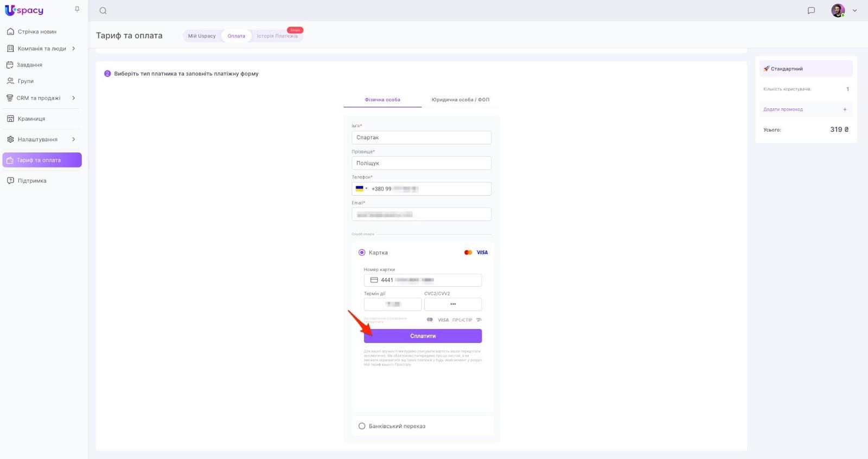Open Підтримка support section
Viewport: 868px width, 459px height.
tap(31, 181)
